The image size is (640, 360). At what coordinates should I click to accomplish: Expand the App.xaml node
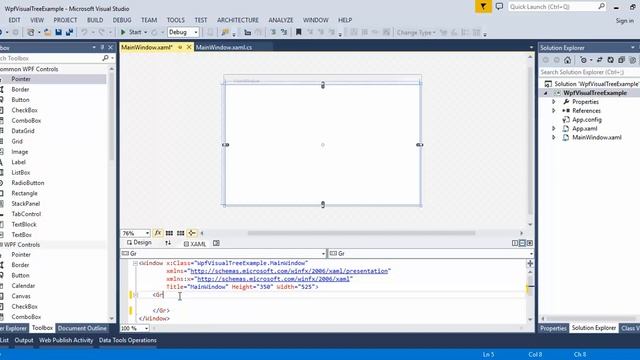554,129
